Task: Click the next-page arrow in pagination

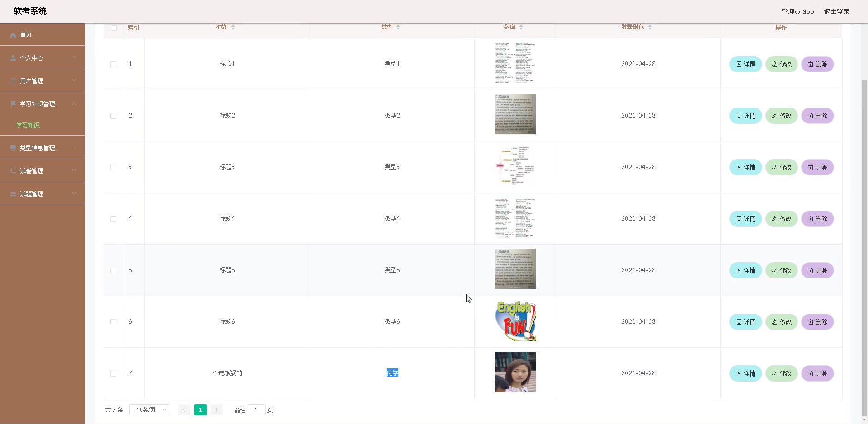Action: (217, 410)
